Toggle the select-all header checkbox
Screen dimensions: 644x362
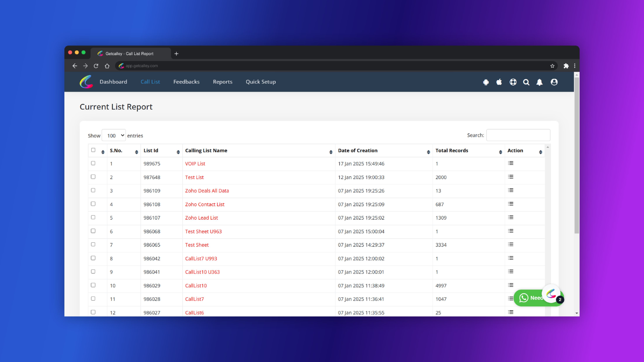(x=93, y=150)
